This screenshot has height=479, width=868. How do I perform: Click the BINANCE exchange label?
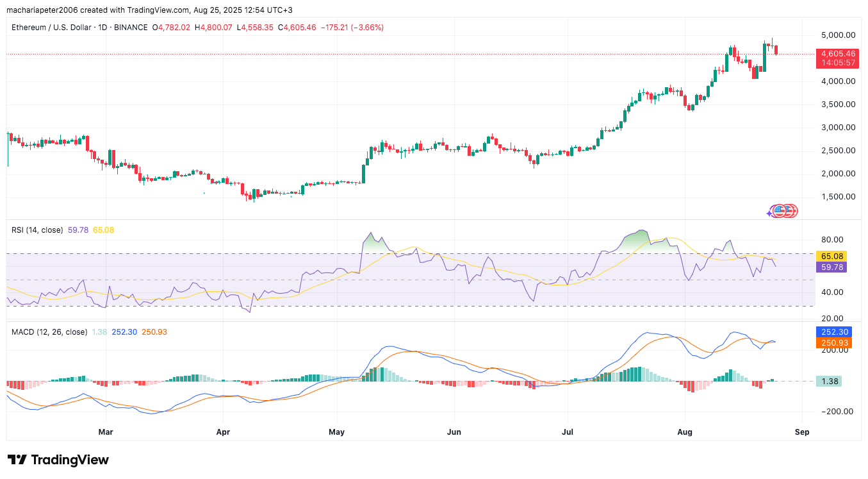click(133, 28)
